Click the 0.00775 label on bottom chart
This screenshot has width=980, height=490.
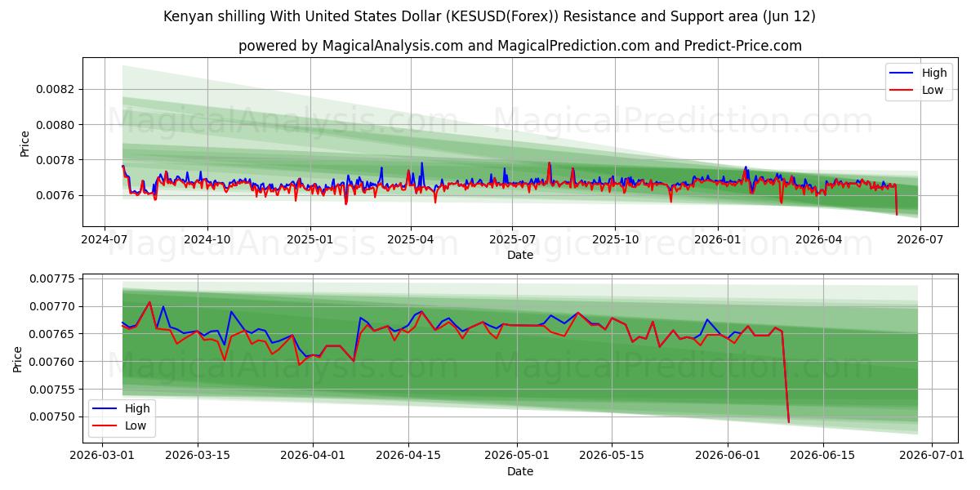pyautogui.click(x=51, y=279)
